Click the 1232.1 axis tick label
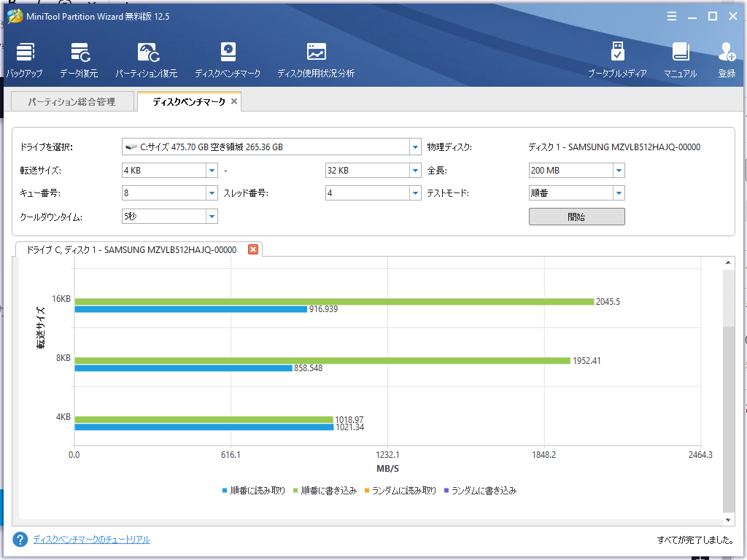Screen dimensions: 747x560 coord(388,455)
